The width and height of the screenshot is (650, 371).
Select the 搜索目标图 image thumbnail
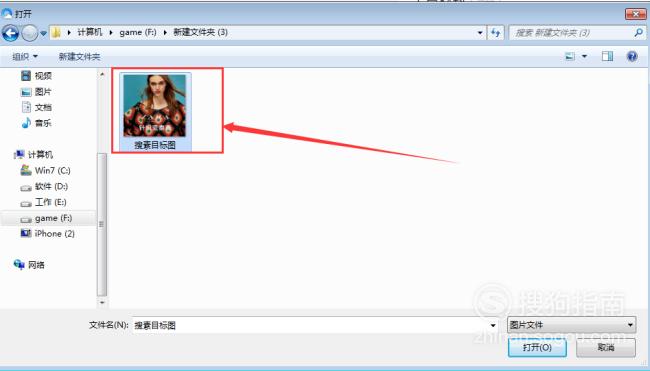[x=155, y=106]
